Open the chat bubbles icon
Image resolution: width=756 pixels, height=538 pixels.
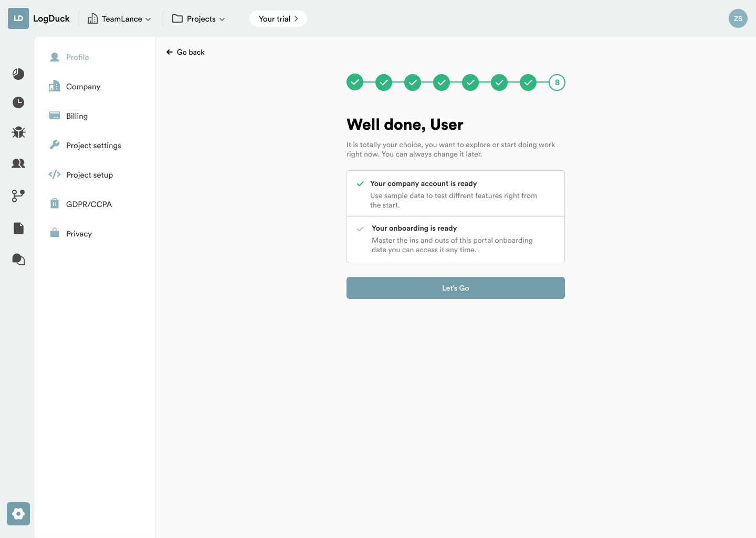click(18, 260)
